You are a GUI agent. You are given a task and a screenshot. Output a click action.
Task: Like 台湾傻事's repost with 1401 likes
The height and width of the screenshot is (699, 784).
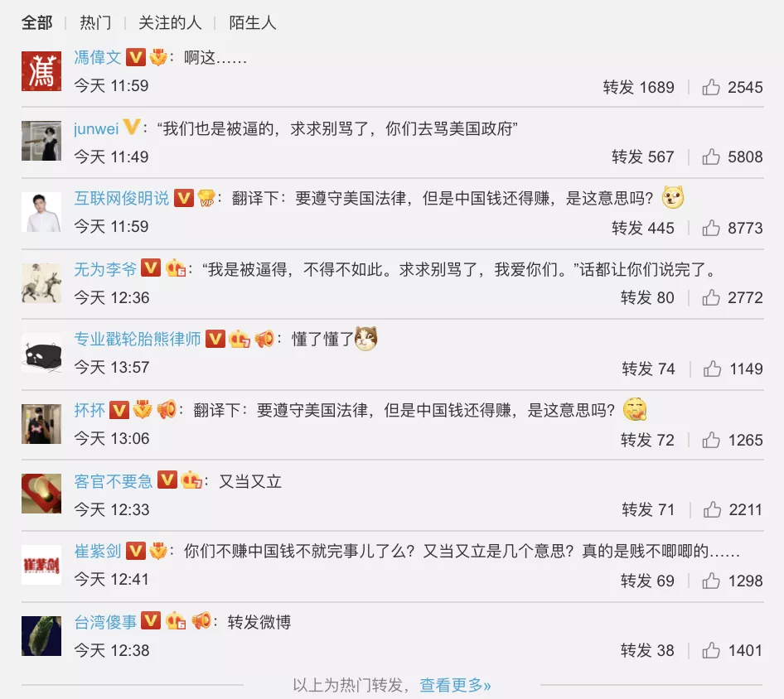pos(710,650)
